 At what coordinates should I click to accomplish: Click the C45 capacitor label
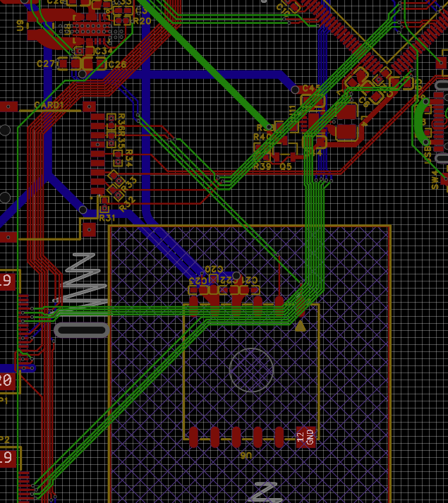click(310, 88)
